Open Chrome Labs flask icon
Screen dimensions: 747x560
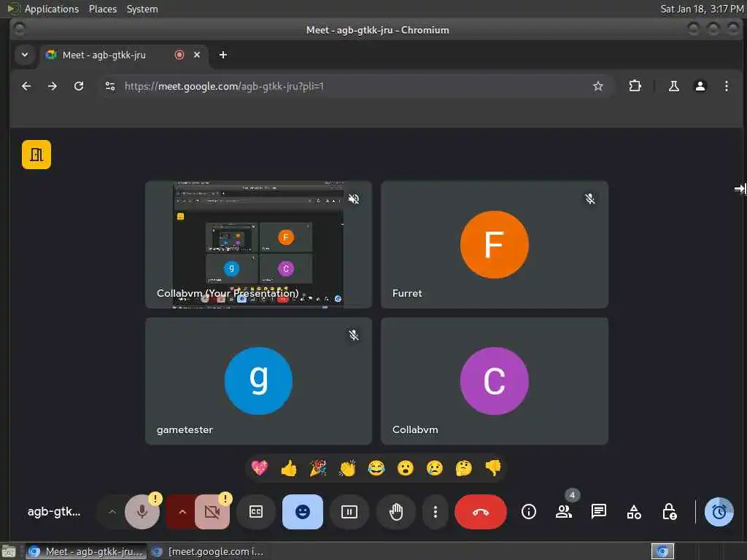pos(673,86)
